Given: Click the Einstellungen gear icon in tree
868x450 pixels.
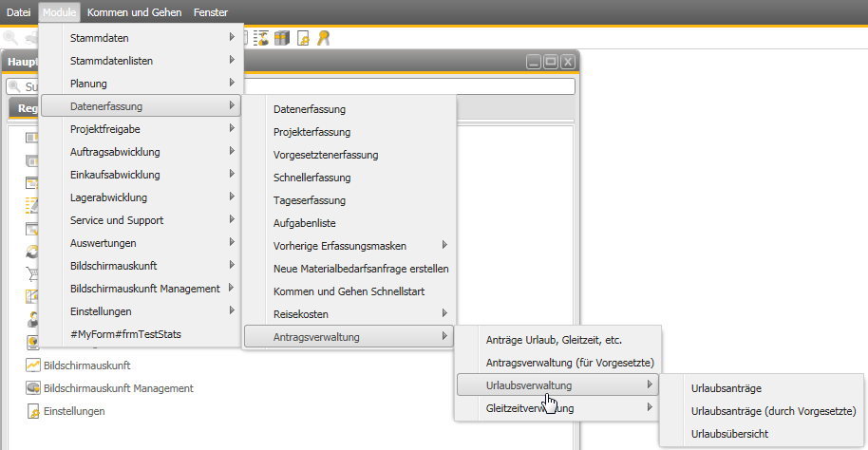Looking at the screenshot, I should coord(32,411).
